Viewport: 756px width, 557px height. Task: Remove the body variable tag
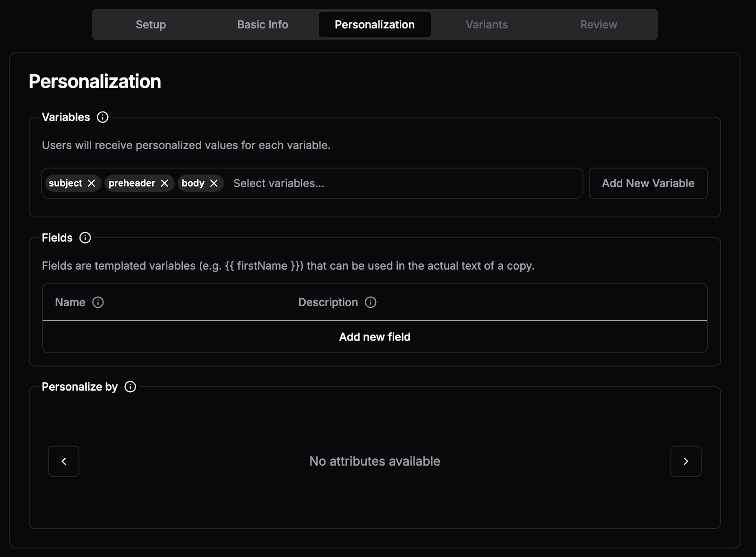214,183
